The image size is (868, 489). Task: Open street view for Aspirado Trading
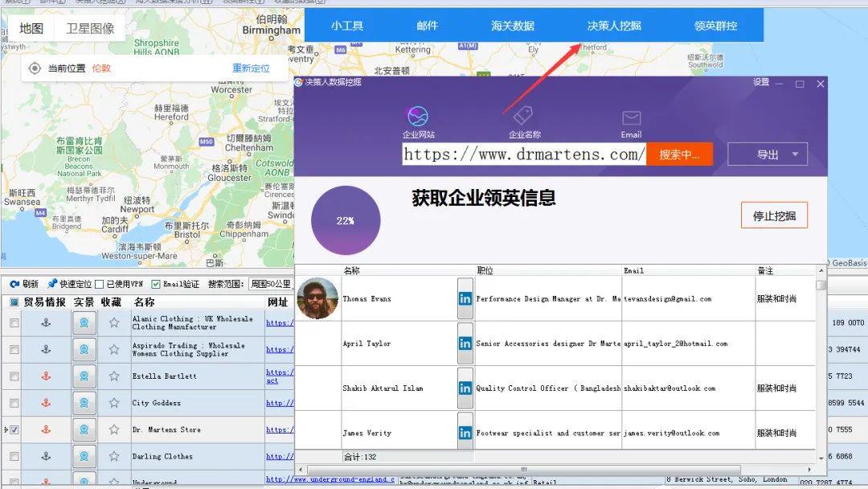pyautogui.click(x=84, y=349)
